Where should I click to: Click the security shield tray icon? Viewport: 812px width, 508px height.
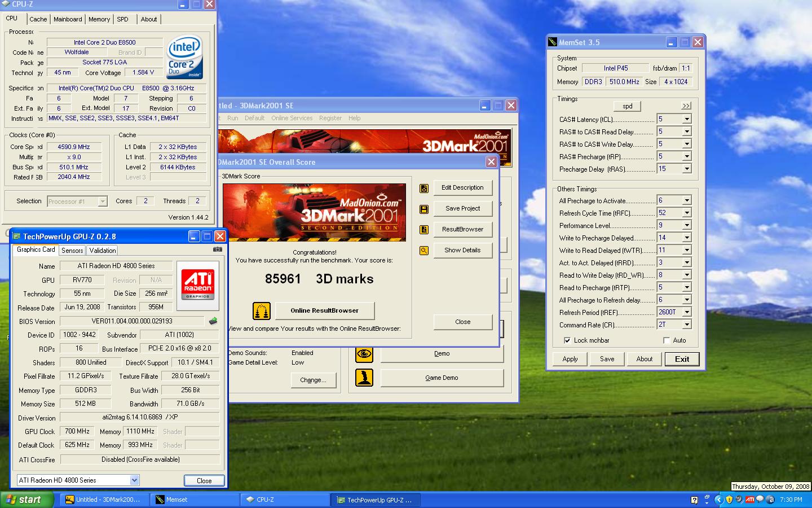pos(729,500)
